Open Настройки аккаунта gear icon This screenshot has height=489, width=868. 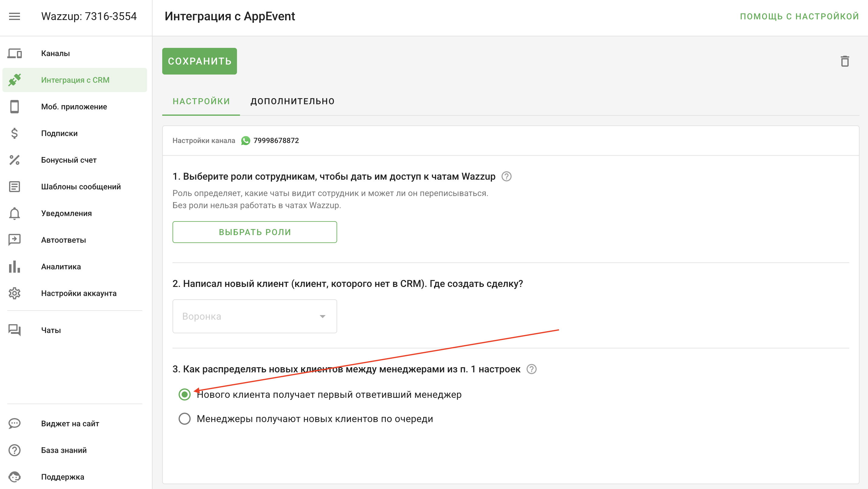tap(15, 293)
